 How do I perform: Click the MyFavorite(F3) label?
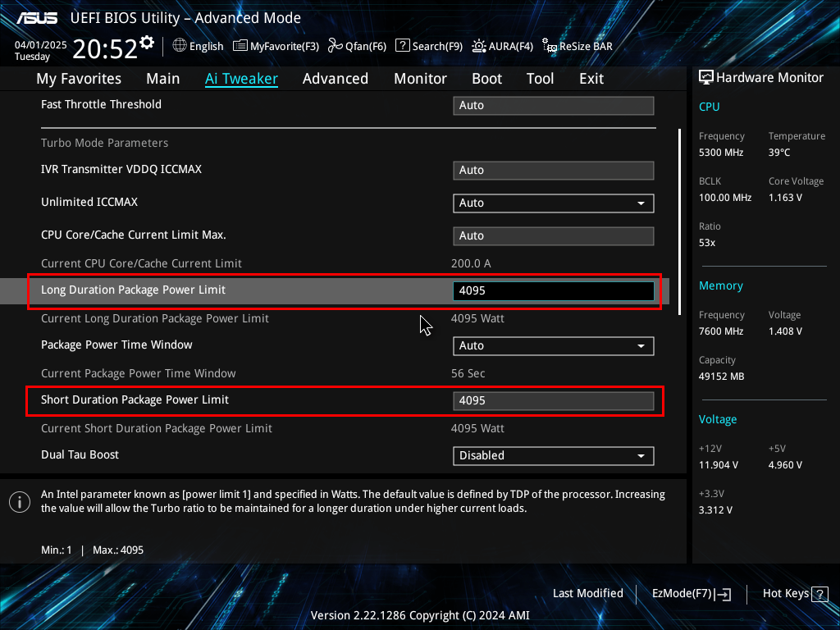point(285,47)
